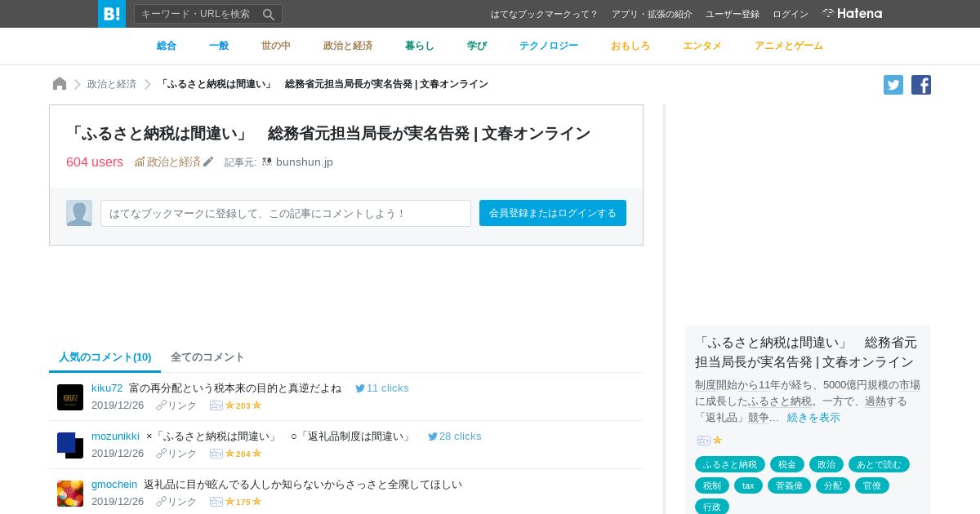Screen dimensions: 980x514
Task: Click the comment input field
Action: pyautogui.click(x=286, y=213)
